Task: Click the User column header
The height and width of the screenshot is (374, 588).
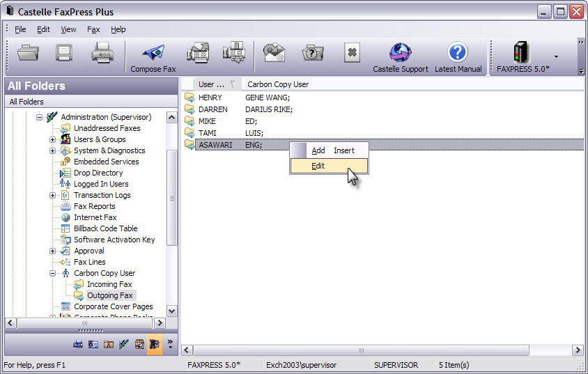Action: tap(217, 84)
